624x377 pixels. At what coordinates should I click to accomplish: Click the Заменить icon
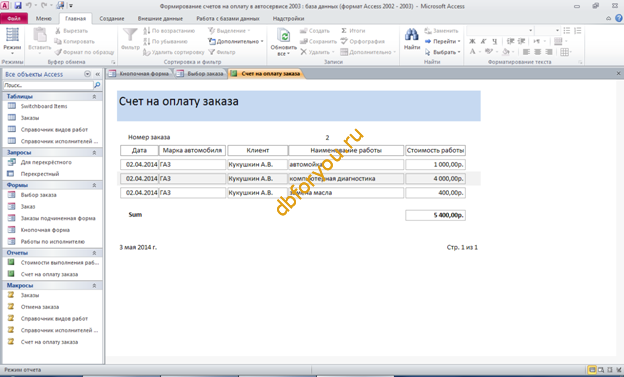[428, 31]
